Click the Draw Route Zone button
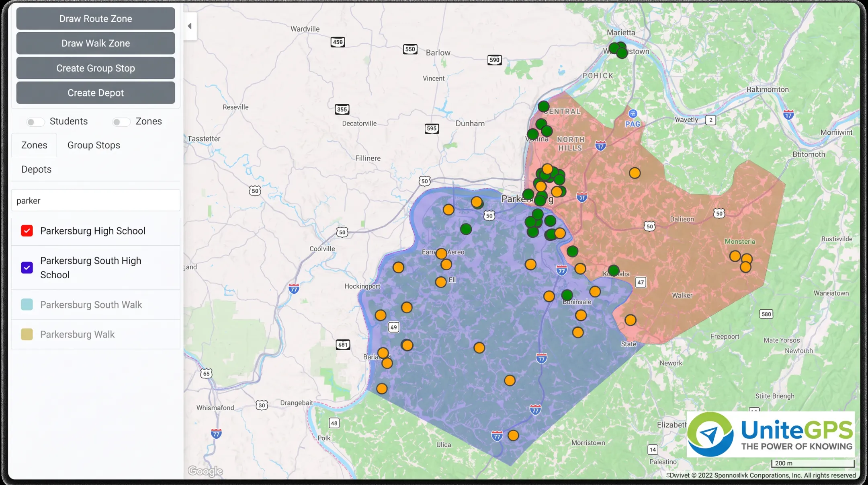Viewport: 868px width, 485px height. pyautogui.click(x=96, y=18)
